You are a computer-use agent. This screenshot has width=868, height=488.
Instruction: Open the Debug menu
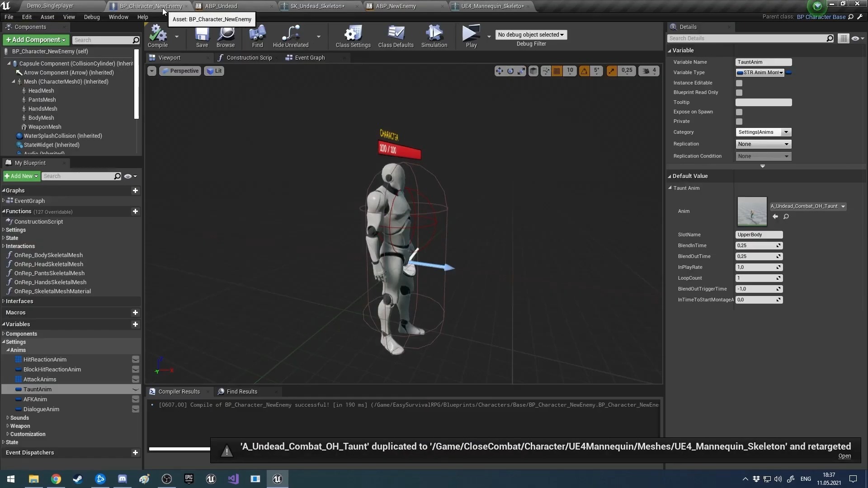(x=91, y=17)
